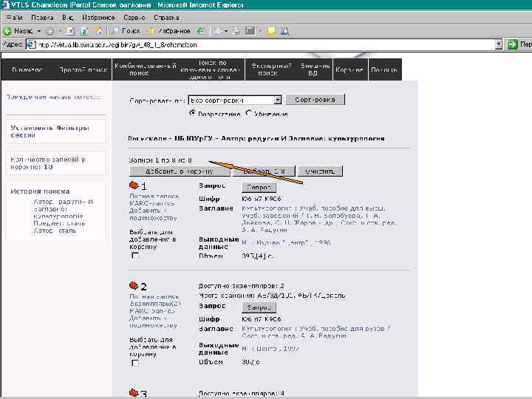Click the red marker icon of record 3
532x399 pixels.
[x=134, y=392]
